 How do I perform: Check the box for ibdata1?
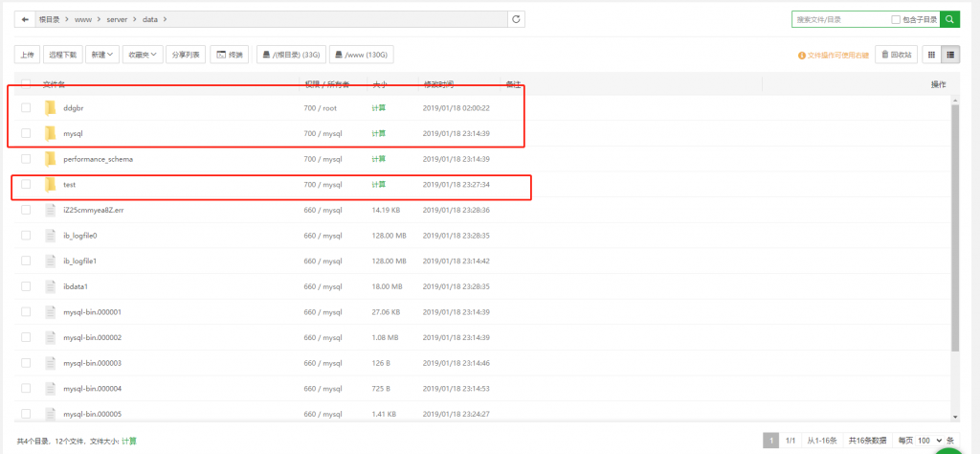tap(26, 286)
